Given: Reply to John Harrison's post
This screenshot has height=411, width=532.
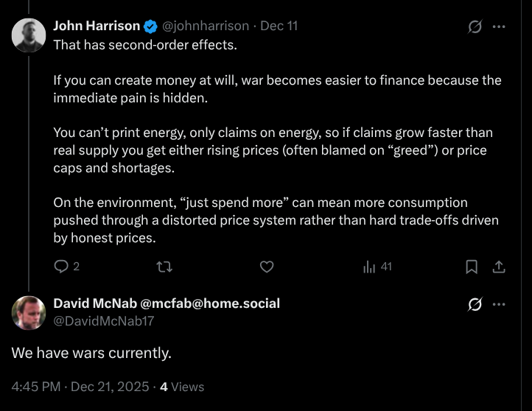Looking at the screenshot, I should click(63, 267).
